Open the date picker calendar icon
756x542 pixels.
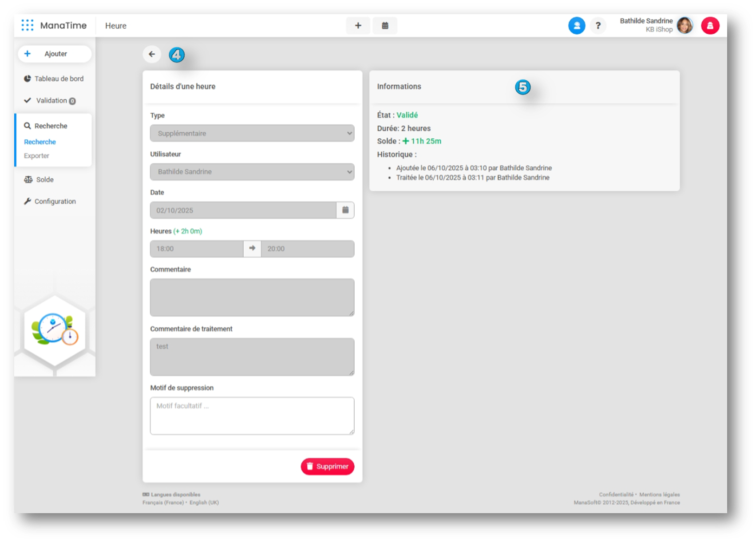tap(345, 210)
